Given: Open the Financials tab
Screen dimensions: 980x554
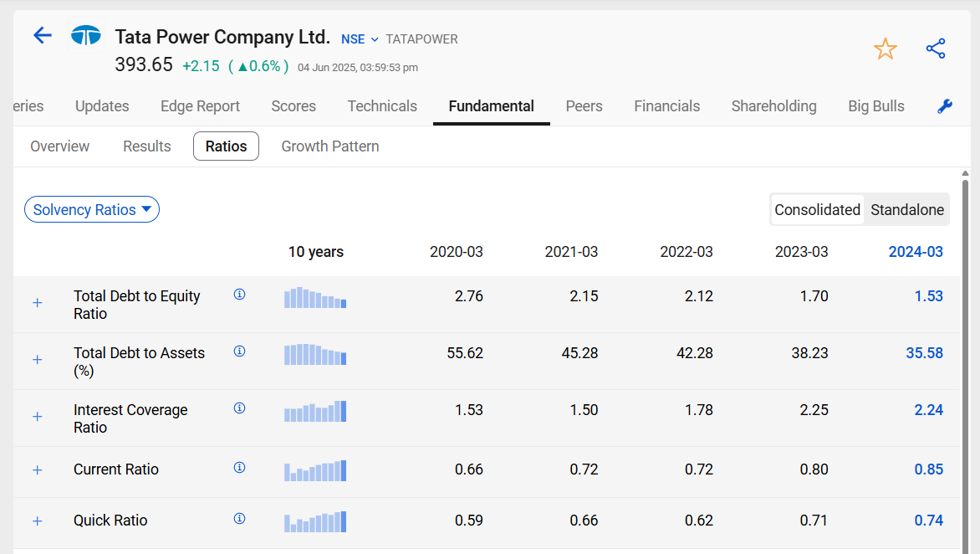Looking at the screenshot, I should coord(667,106).
